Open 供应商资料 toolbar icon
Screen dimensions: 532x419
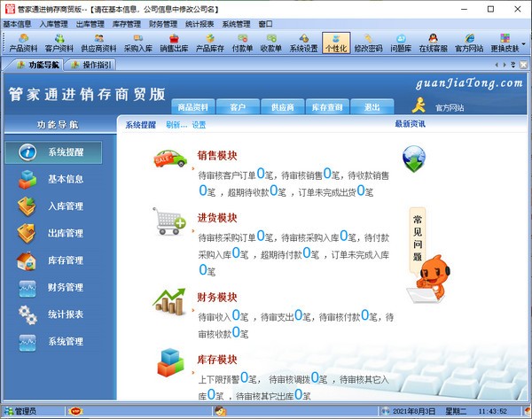(98, 43)
